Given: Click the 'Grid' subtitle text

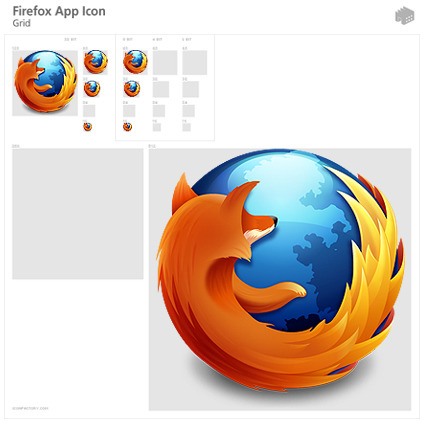Looking at the screenshot, I should point(22,23).
